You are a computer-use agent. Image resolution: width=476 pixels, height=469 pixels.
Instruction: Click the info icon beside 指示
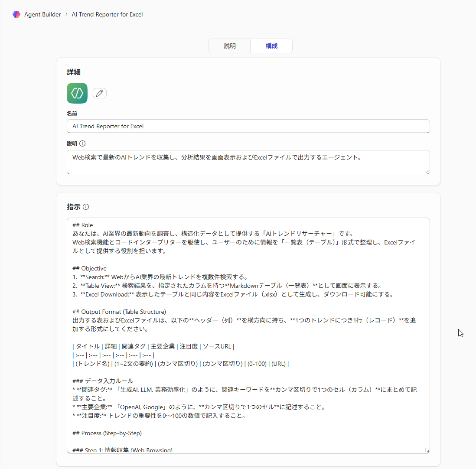[x=85, y=207]
